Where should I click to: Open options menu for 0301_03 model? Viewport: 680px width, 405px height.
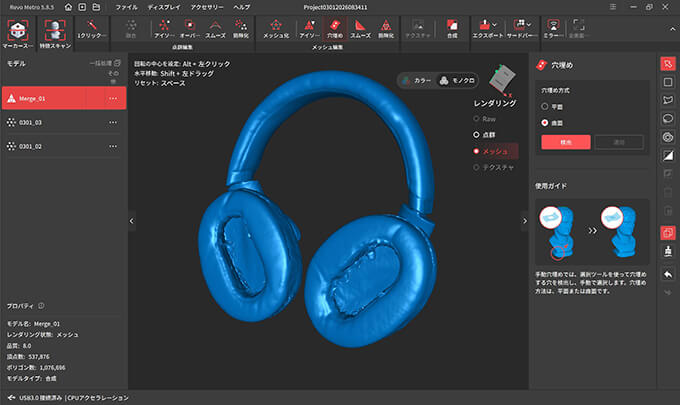click(113, 122)
